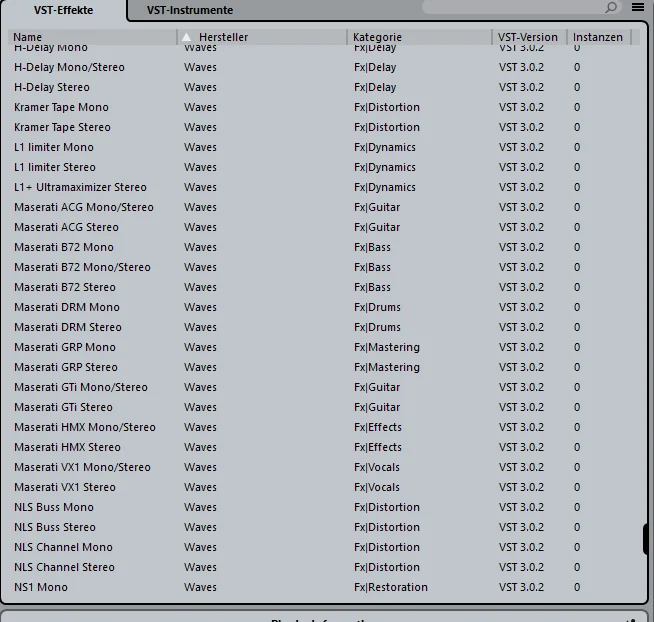Click Fx|Restoration category of NS1 Mono
654x622 pixels.
(x=391, y=587)
